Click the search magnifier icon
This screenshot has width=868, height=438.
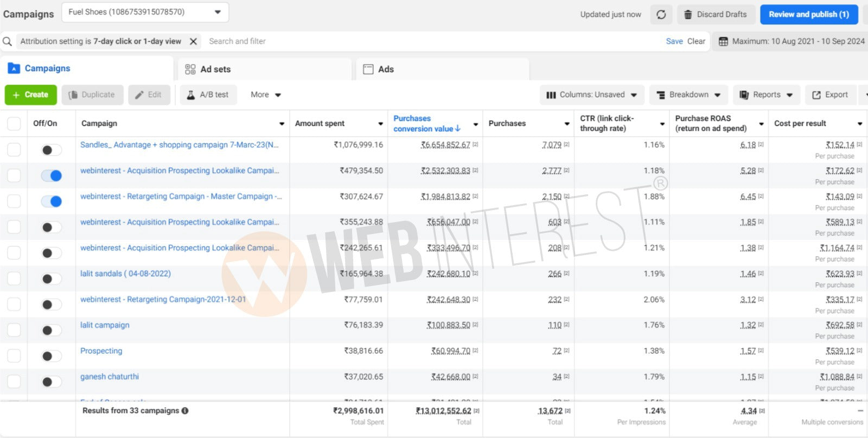point(8,41)
